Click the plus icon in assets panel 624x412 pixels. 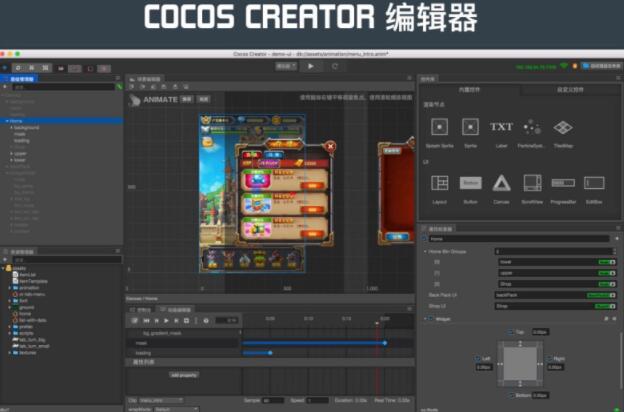(5, 260)
